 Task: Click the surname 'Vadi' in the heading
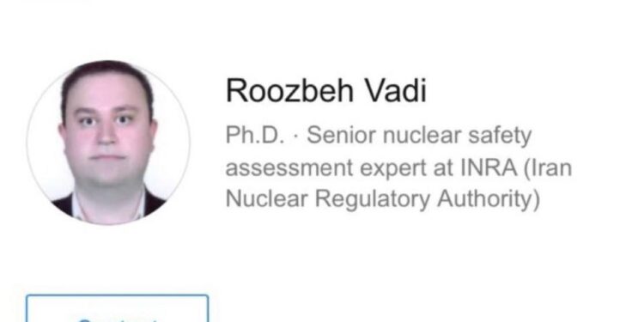pos(396,91)
